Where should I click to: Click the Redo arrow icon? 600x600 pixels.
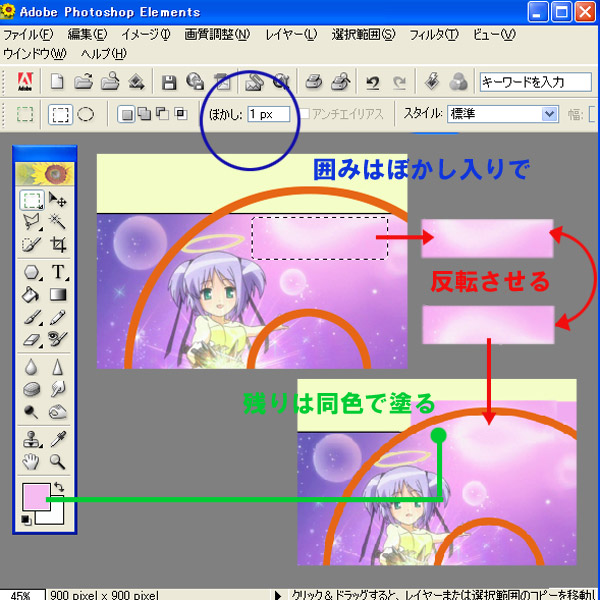click(399, 82)
